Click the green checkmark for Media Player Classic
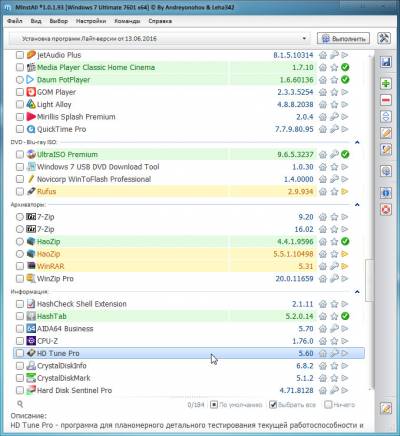Image resolution: width=400 pixels, height=436 pixels. [345, 67]
